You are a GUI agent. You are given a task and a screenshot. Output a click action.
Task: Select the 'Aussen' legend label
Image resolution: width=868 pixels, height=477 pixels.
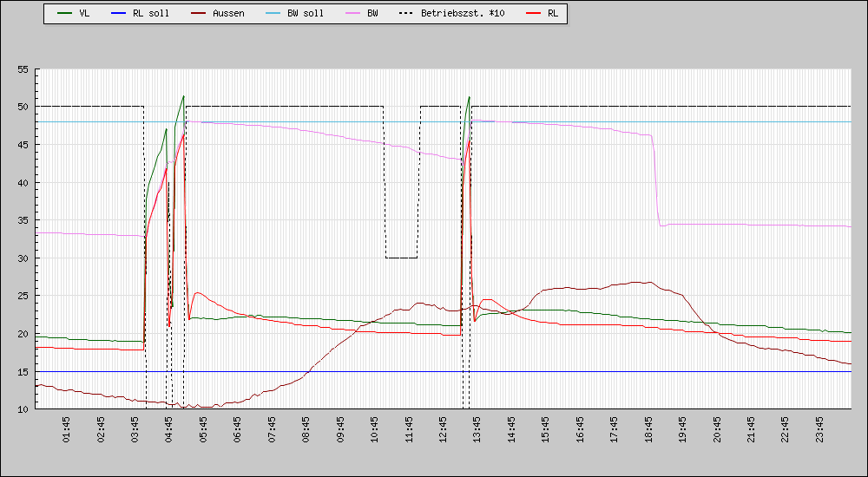coord(228,14)
